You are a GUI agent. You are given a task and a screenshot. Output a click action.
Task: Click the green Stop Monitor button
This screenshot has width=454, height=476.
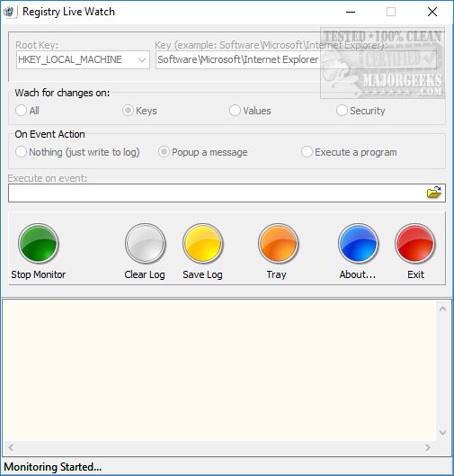coord(39,243)
